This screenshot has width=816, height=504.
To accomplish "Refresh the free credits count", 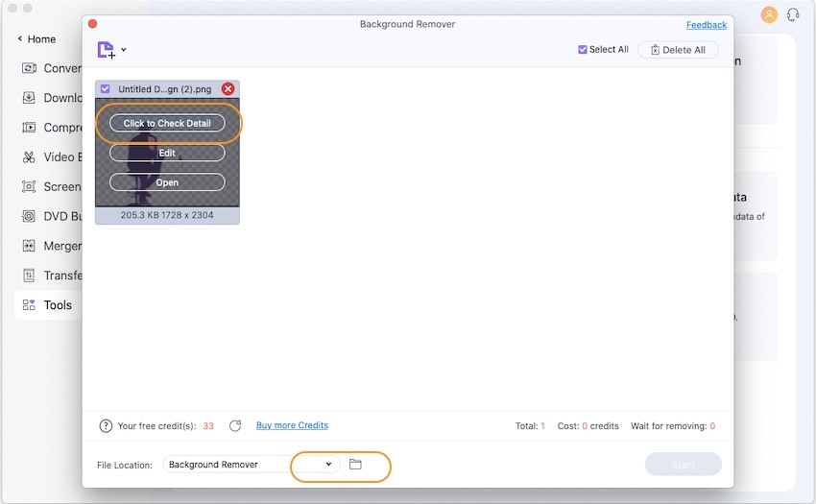I will [235, 426].
